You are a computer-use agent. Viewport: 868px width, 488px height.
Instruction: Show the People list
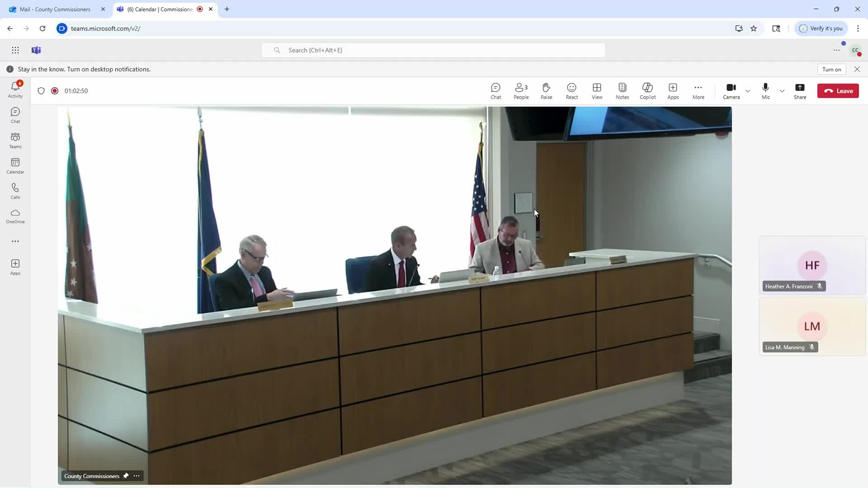tap(521, 90)
